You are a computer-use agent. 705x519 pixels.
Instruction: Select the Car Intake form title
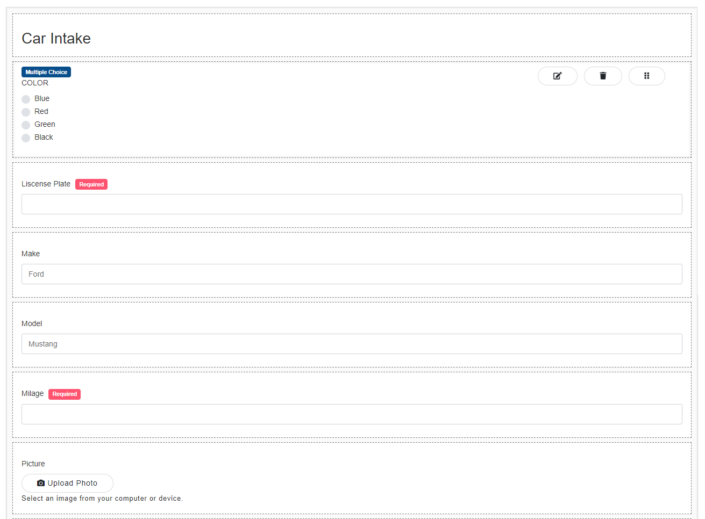[x=56, y=39]
